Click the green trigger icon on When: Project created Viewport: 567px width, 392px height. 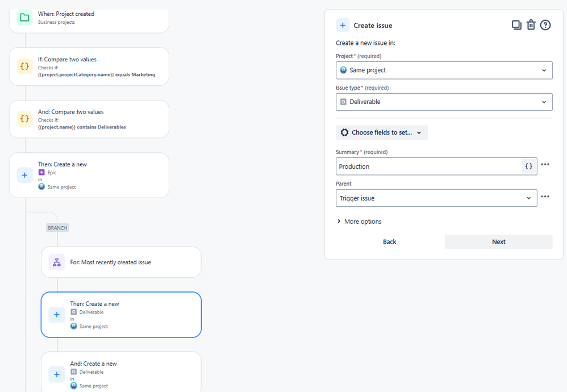[x=23, y=18]
